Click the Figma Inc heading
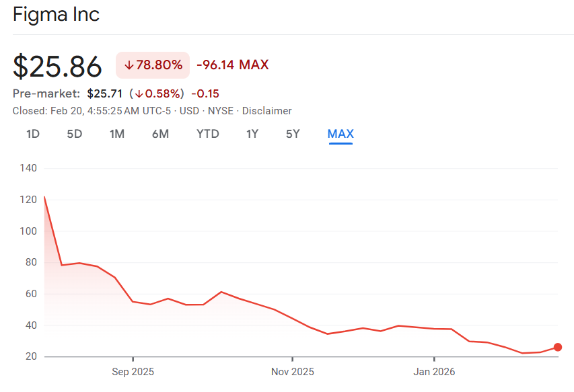574x392 pixels. tap(56, 15)
